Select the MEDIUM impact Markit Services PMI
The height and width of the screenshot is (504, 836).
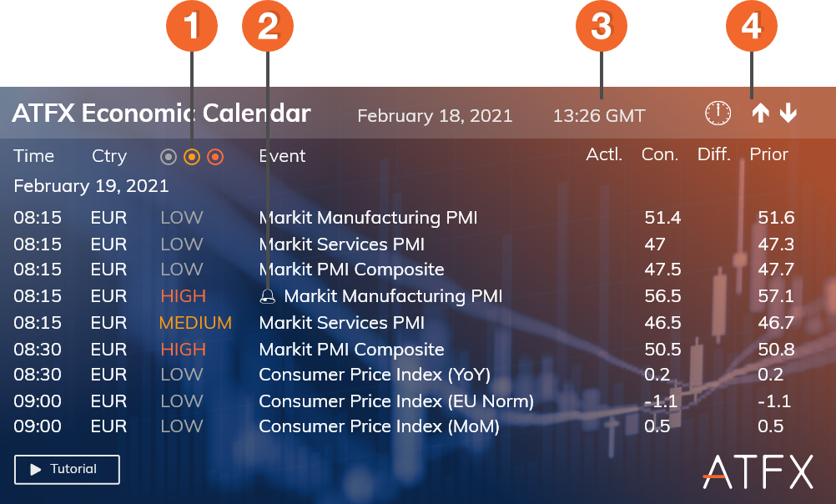point(341,323)
